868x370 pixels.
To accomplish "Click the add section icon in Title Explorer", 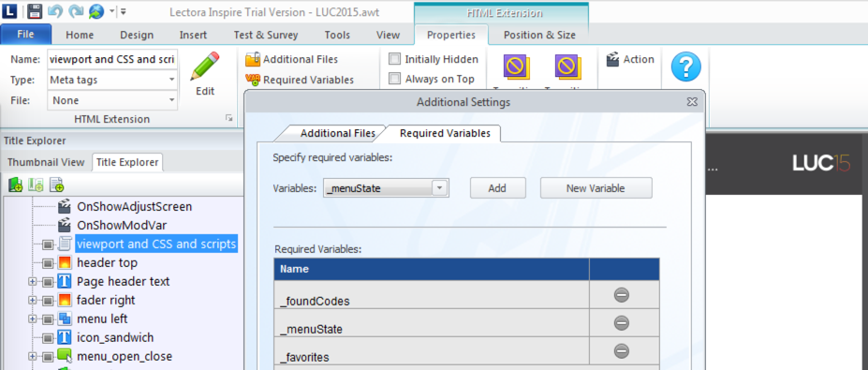I will (36, 185).
